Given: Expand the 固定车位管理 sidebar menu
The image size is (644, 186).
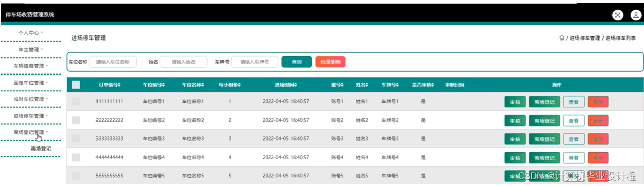Looking at the screenshot, I should pyautogui.click(x=30, y=82).
